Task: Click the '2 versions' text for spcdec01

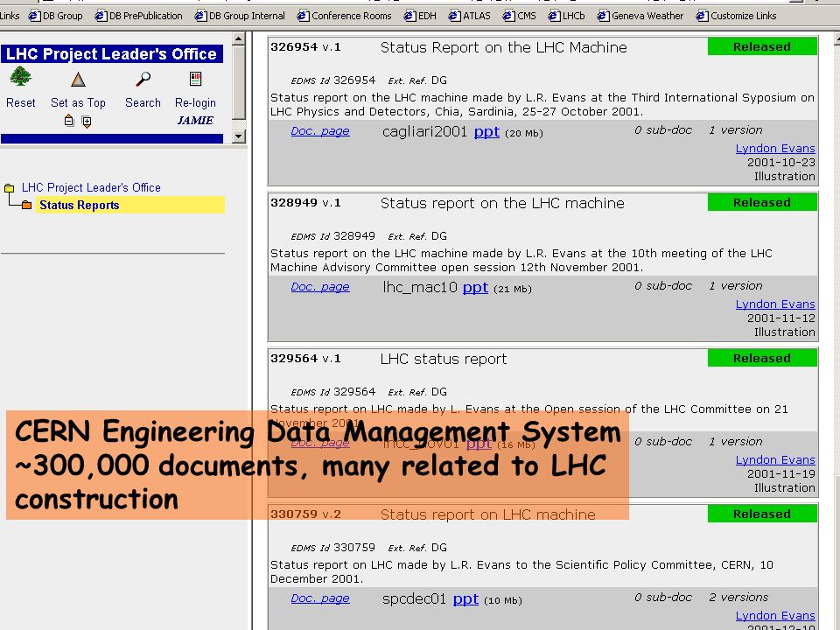Action: (738, 598)
